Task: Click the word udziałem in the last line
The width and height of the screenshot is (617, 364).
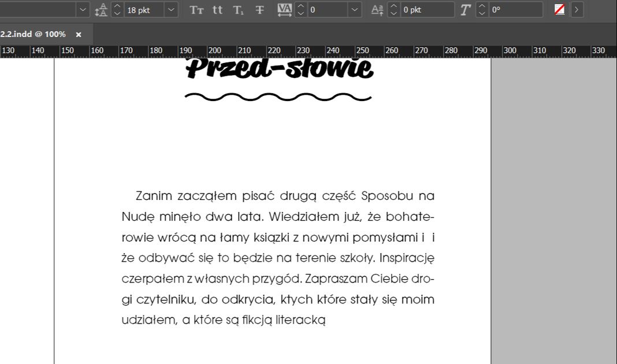Action: (150, 320)
